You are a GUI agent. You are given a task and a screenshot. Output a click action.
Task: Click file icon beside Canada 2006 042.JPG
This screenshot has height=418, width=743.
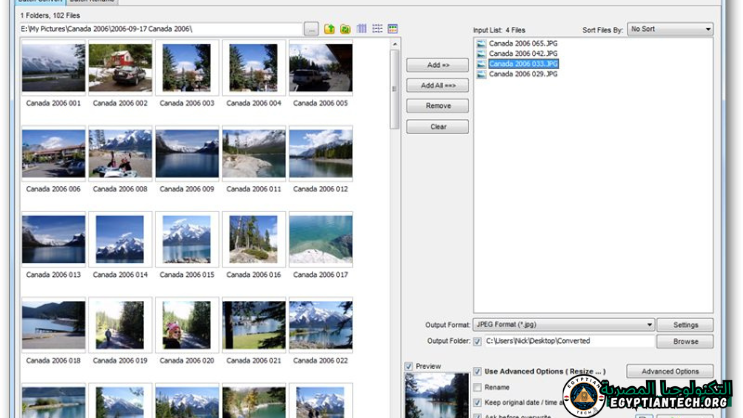(481, 54)
